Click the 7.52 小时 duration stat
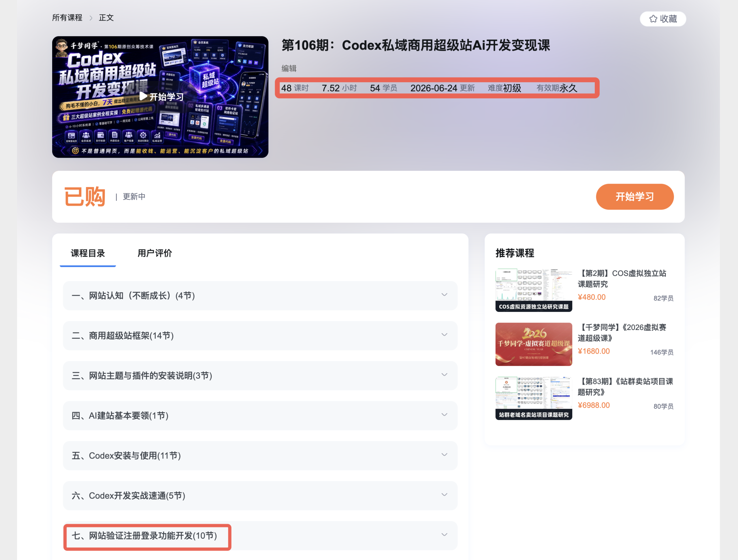738x560 pixels. click(x=339, y=88)
